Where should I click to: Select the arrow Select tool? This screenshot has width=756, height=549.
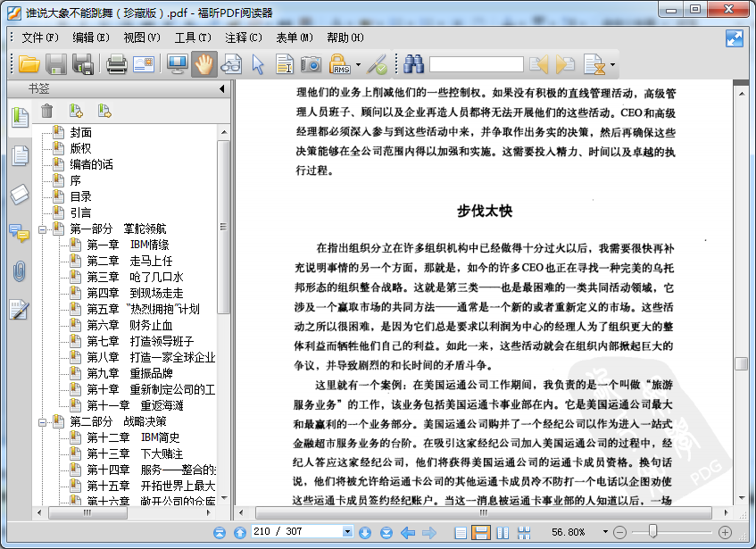coord(258,64)
